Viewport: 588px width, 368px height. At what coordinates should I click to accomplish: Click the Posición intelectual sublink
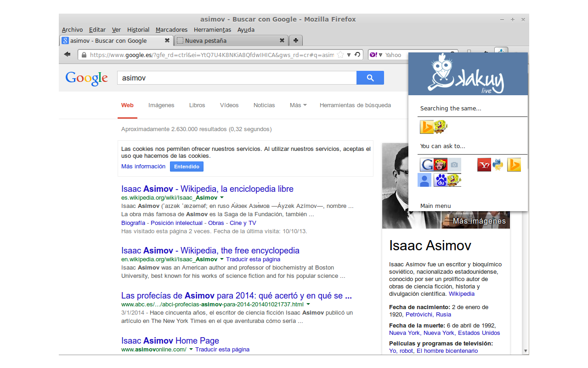pyautogui.click(x=177, y=223)
